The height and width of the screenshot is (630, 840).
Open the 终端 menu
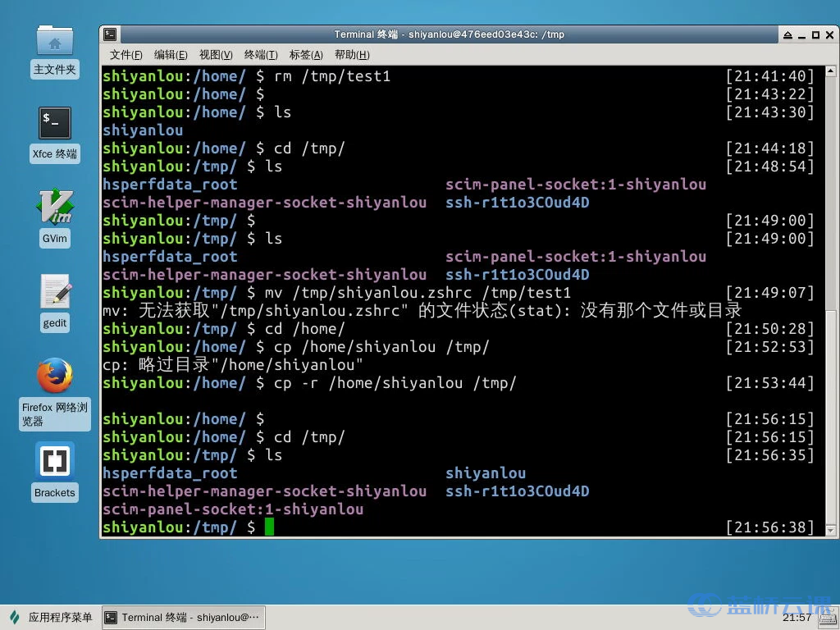pos(260,55)
